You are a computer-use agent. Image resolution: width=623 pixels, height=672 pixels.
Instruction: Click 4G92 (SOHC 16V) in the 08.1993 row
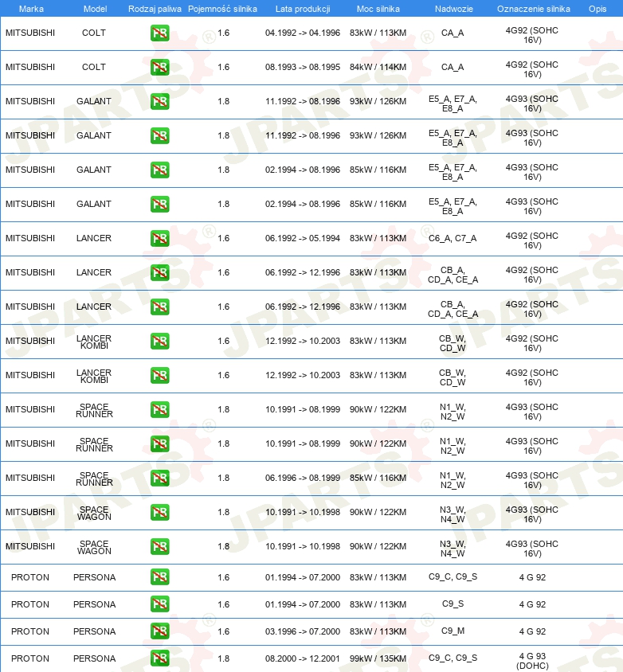[531, 69]
